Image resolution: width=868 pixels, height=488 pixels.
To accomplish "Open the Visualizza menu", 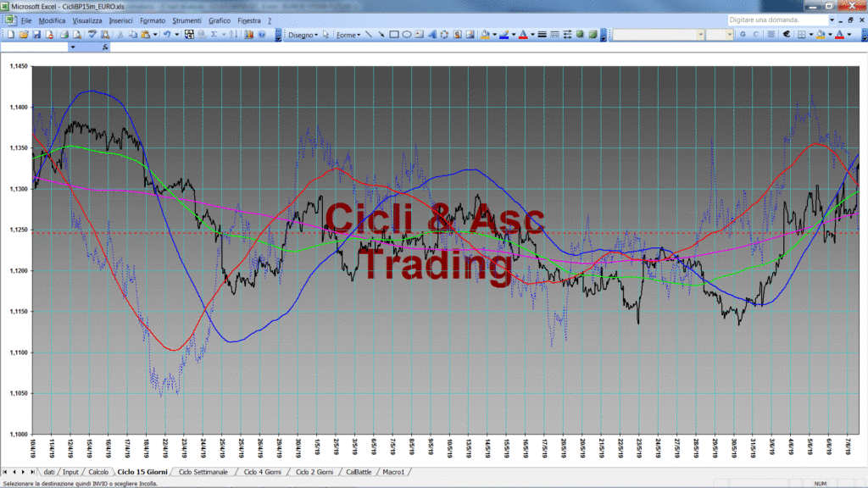I will click(87, 20).
